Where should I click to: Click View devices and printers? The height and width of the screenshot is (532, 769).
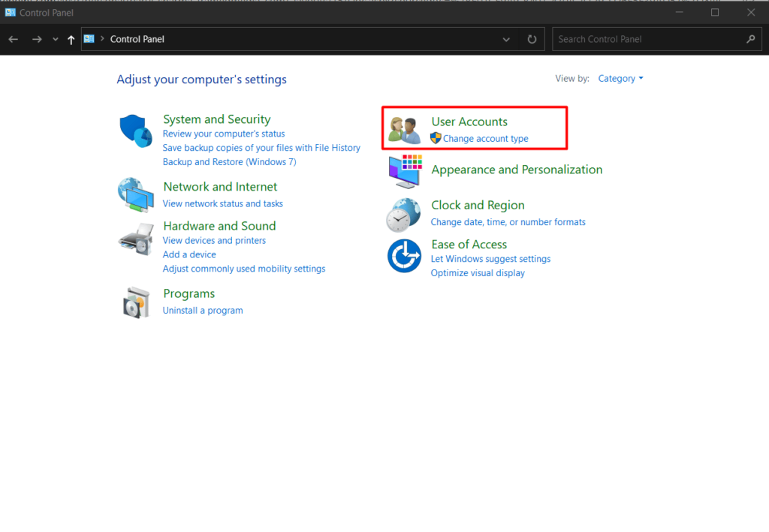(214, 241)
